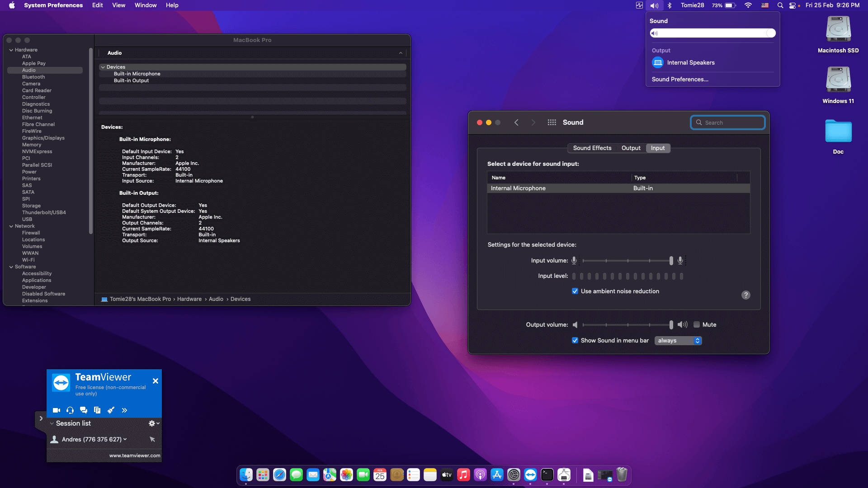Go back with the Sound window back arrow
The width and height of the screenshot is (868, 488).
click(516, 122)
